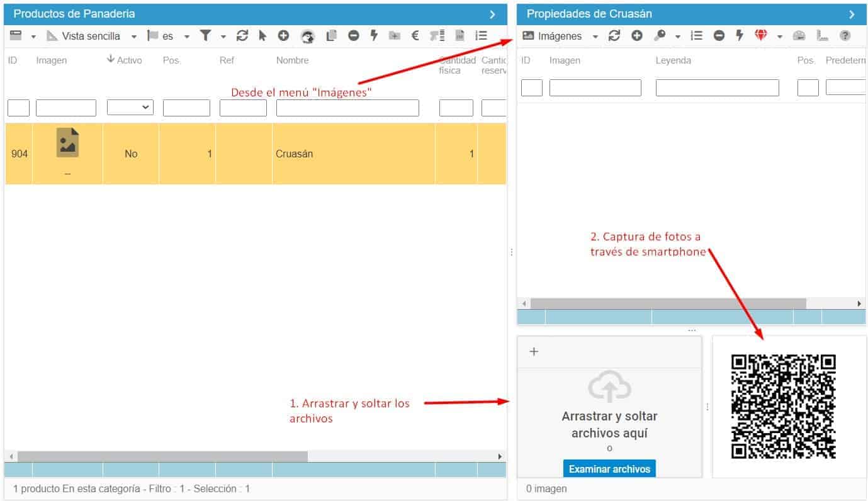The height and width of the screenshot is (501, 868).
Task: Click the Examinar archivos button
Action: click(x=609, y=469)
